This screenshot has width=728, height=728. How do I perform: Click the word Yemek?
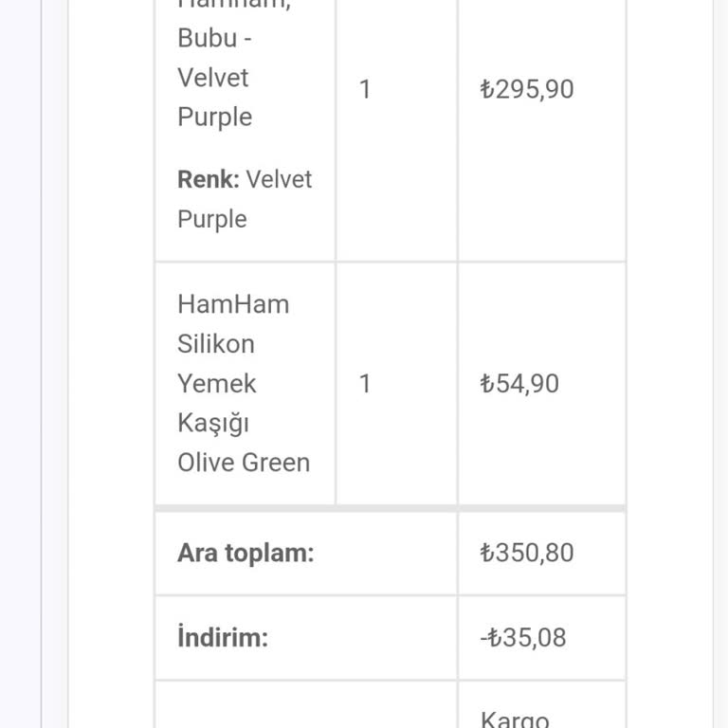[217, 383]
